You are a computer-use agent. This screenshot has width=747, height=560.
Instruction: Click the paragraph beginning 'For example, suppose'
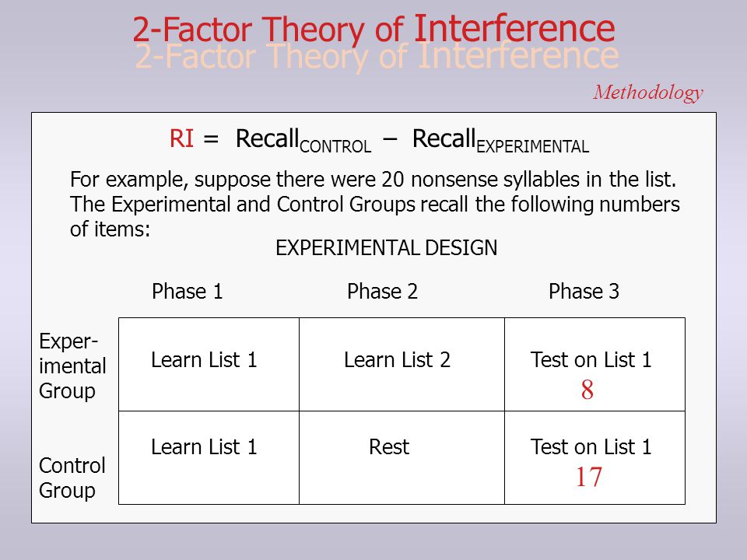tap(374, 205)
